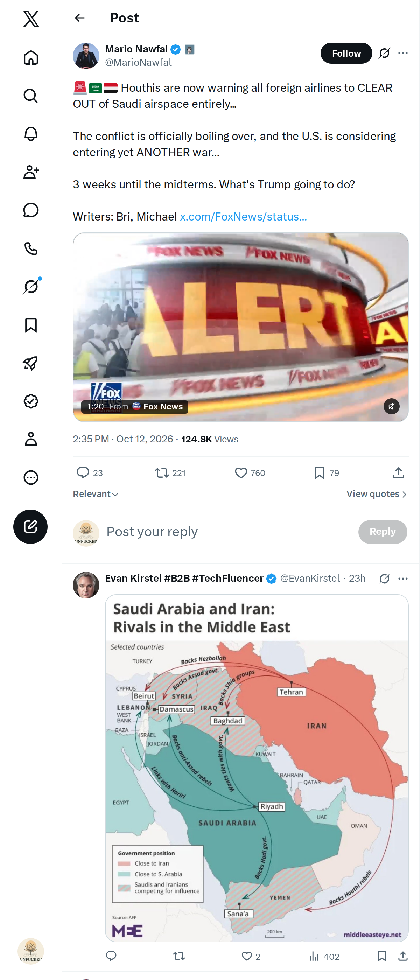
Task: Unmute the Fox News video
Action: coord(391,406)
